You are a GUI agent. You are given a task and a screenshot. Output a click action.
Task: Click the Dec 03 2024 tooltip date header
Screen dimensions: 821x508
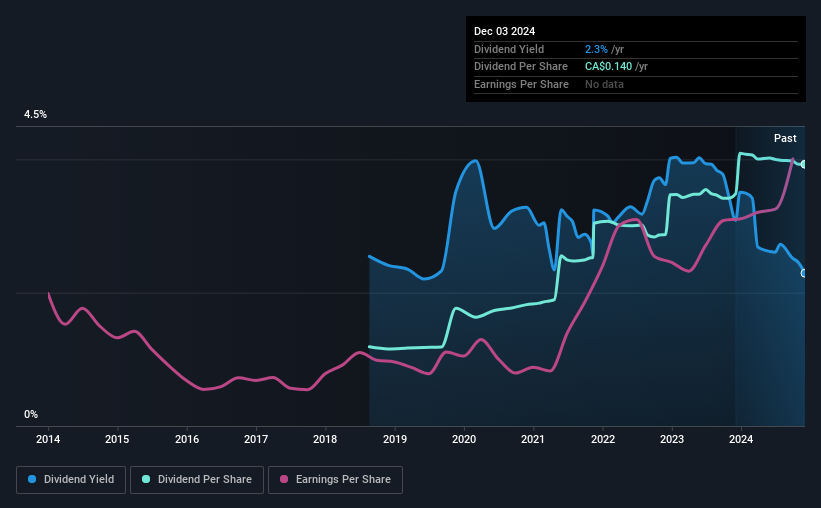(504, 31)
